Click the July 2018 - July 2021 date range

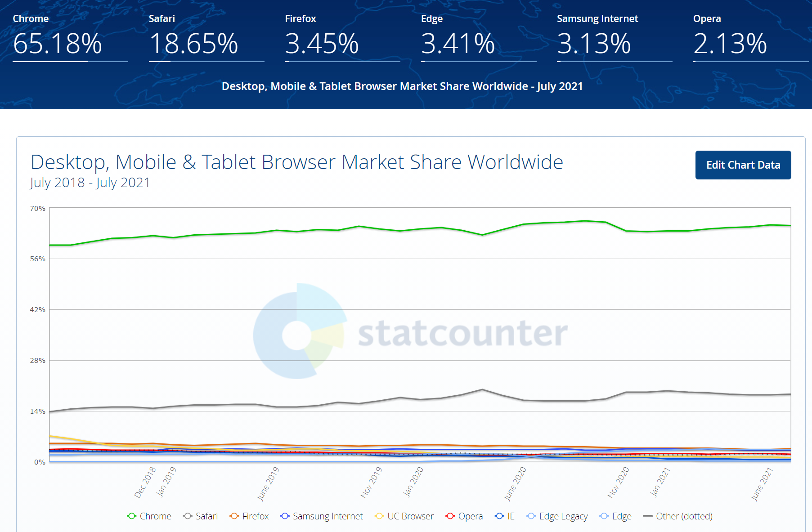[90, 183]
